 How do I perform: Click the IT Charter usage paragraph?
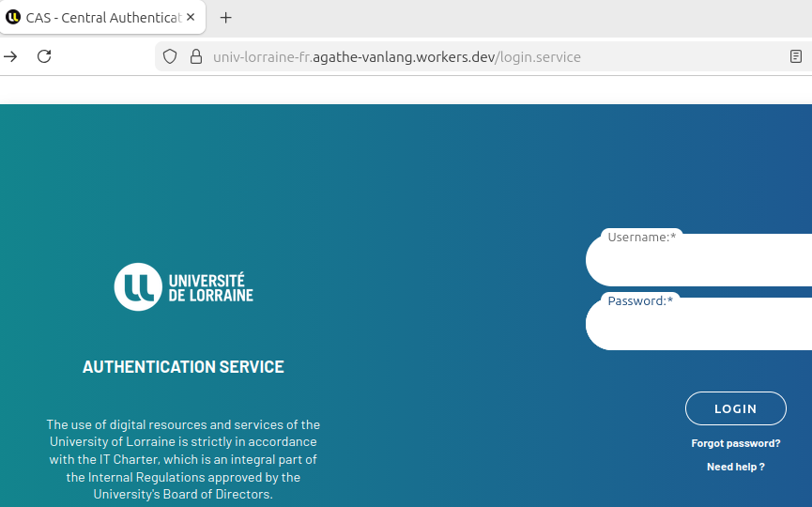click(183, 459)
